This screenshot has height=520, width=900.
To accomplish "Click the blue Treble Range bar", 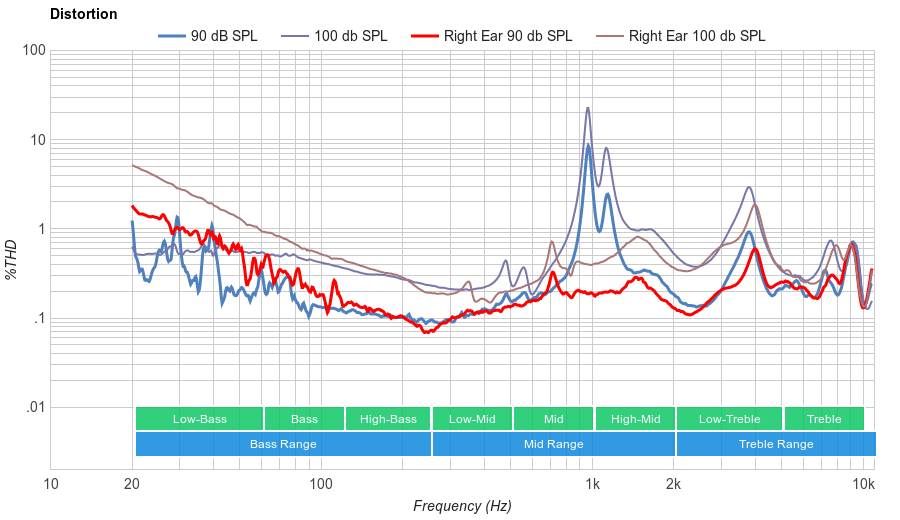I will 775,444.
